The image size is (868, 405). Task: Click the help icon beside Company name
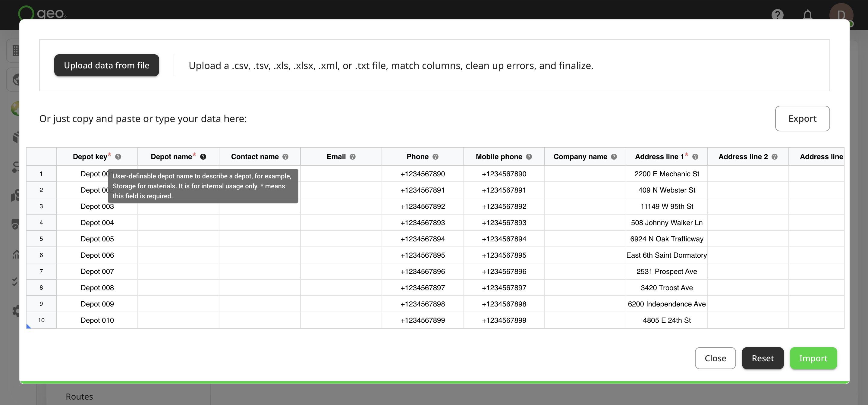[x=614, y=157]
